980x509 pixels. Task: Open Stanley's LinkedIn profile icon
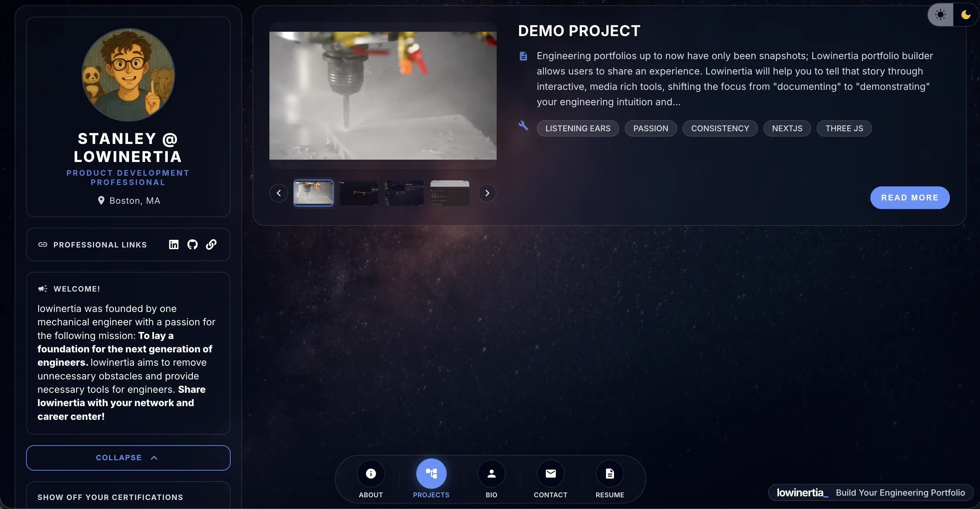click(173, 244)
